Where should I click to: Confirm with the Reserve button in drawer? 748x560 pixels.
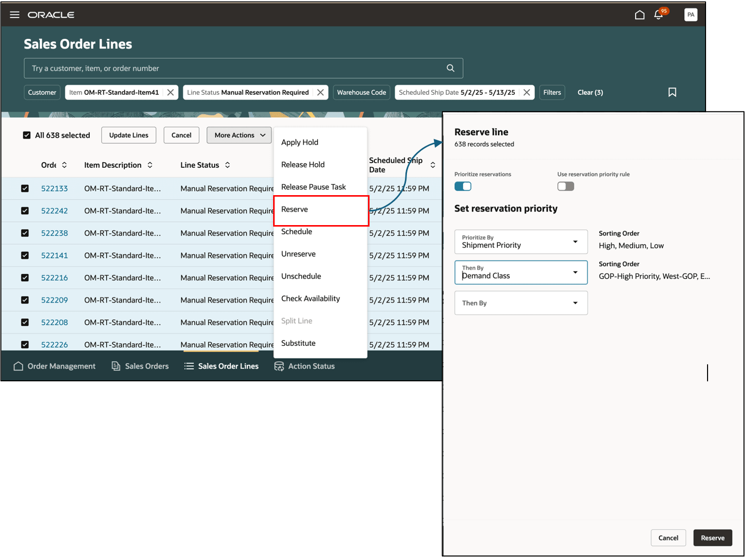point(713,538)
